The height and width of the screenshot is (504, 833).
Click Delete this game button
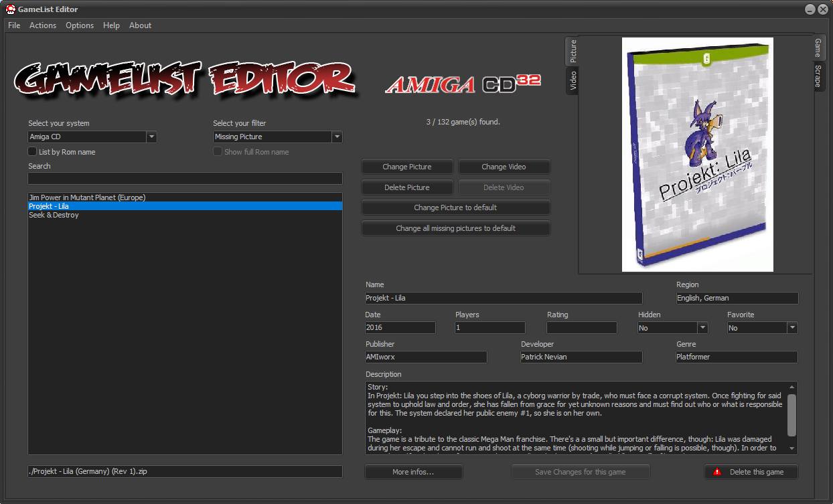(x=751, y=472)
